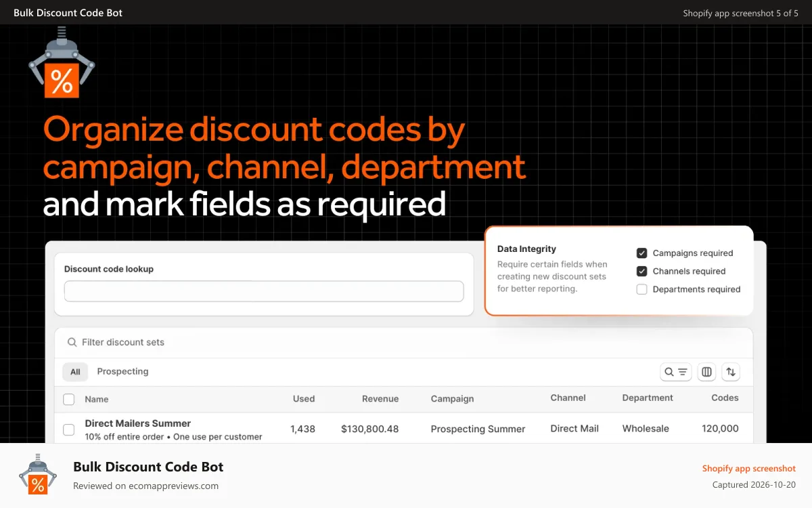The width and height of the screenshot is (812, 508).
Task: Click the 1,438 used value
Action: pos(302,429)
